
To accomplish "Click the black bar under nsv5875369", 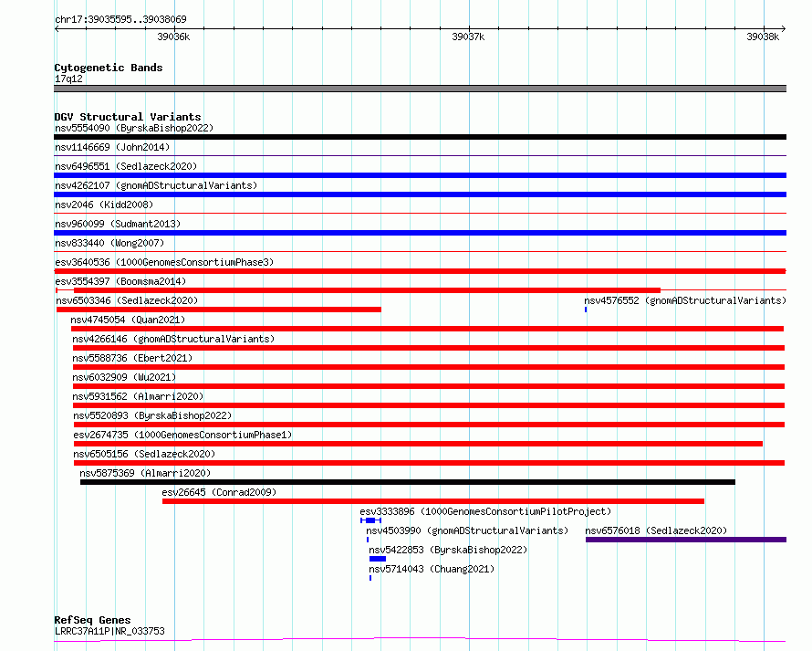I will 408,482.
